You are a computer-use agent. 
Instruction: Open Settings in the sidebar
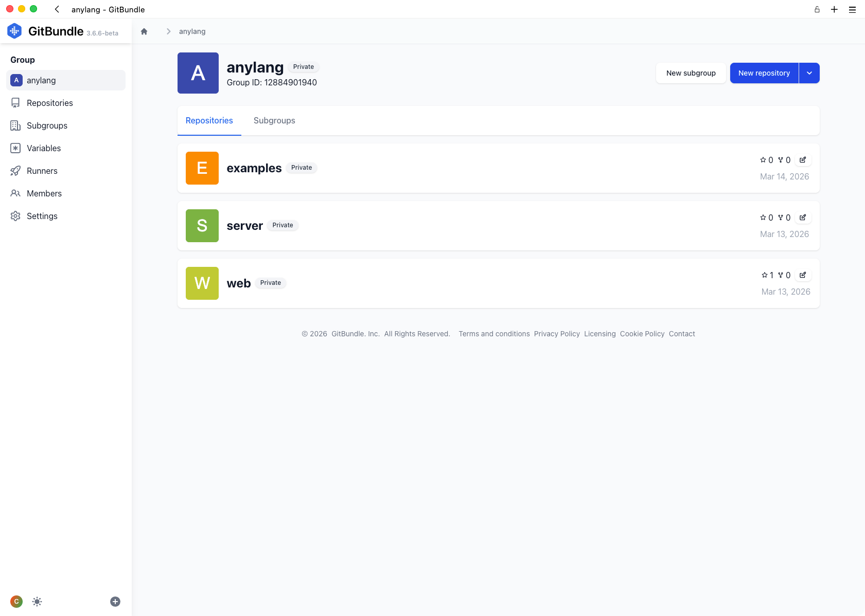pyautogui.click(x=66, y=216)
